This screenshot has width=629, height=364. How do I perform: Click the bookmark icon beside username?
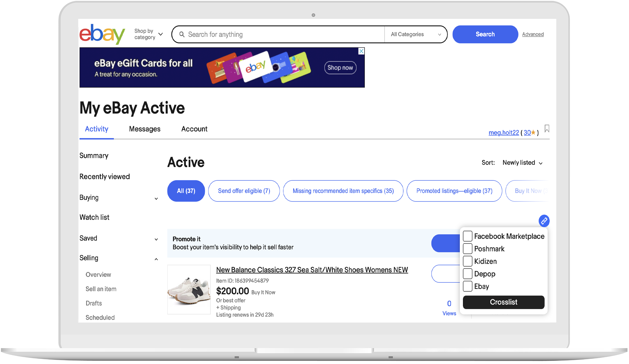point(547,129)
